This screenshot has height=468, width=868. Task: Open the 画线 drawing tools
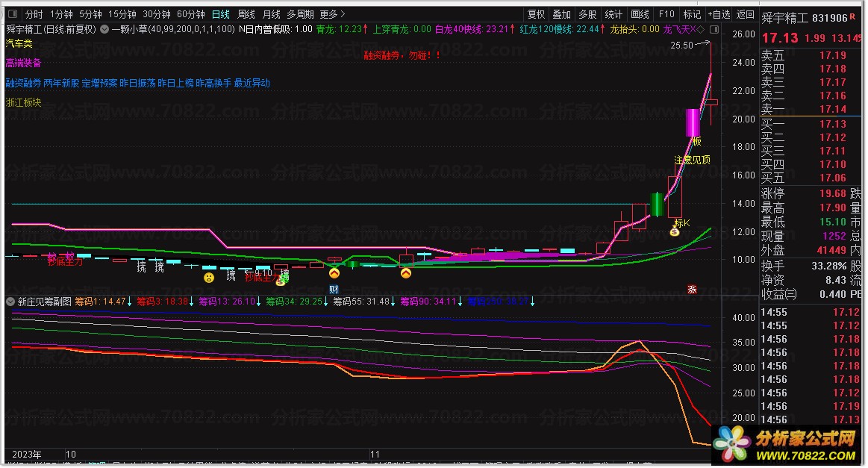(x=640, y=14)
